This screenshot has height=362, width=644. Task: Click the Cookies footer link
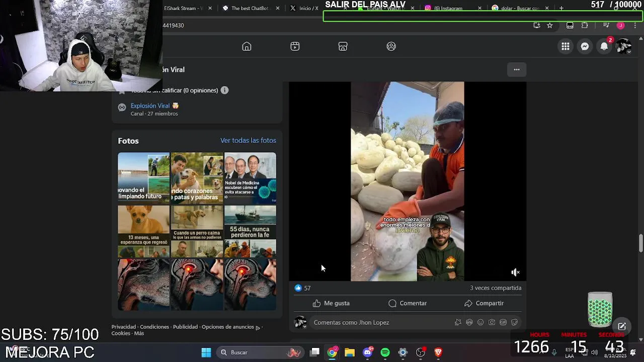point(121,333)
